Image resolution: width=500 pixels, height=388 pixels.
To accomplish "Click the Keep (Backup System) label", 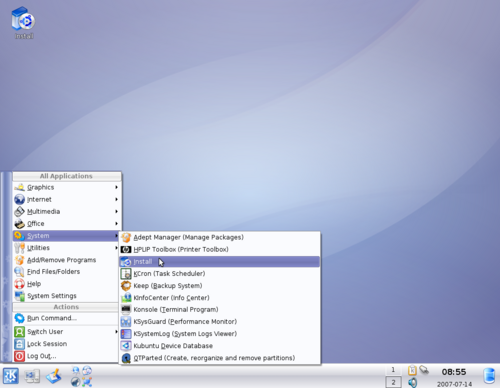I will (168, 286).
